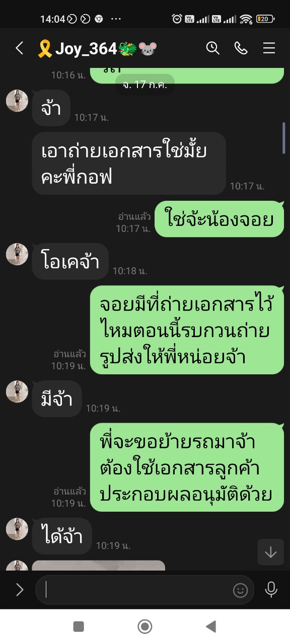Open the chat hamburger menu
The image size is (290, 644).
pyautogui.click(x=269, y=48)
